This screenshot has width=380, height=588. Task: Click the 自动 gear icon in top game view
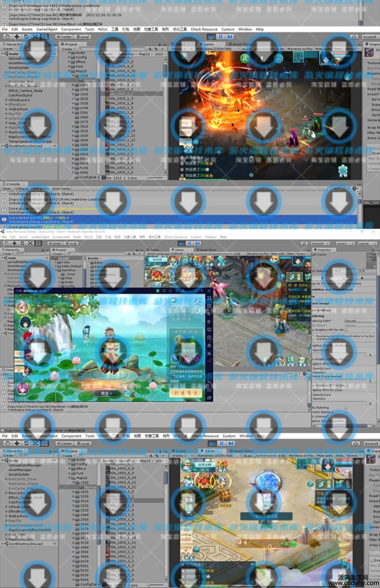tap(343, 170)
